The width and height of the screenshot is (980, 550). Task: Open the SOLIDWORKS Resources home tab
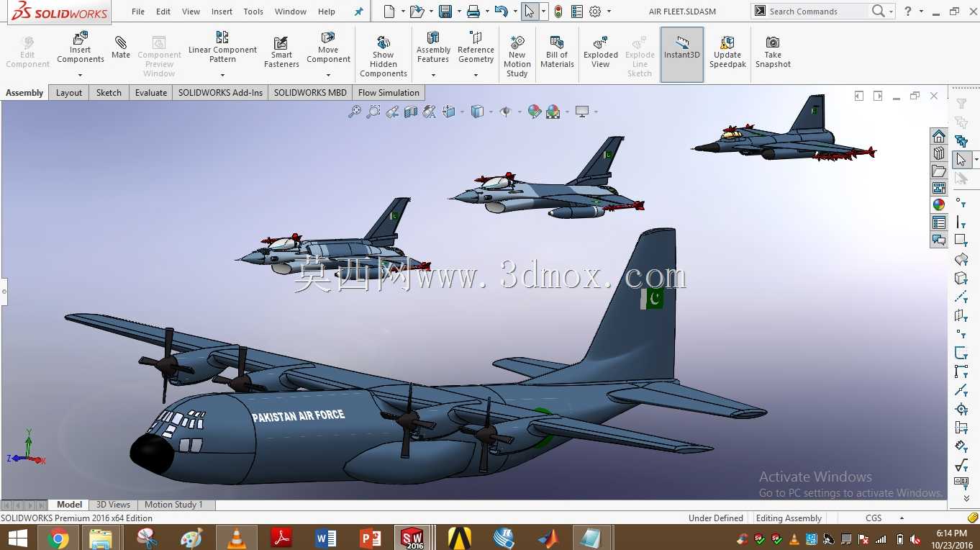(x=939, y=137)
